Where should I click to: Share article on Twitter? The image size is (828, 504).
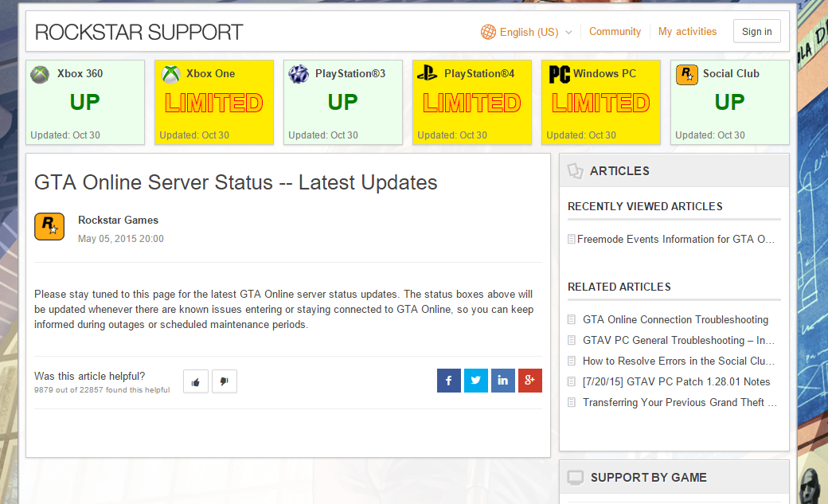tap(476, 381)
